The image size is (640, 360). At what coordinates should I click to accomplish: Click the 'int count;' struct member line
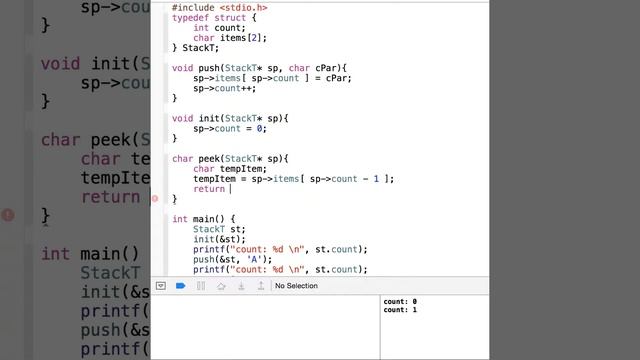point(219,28)
